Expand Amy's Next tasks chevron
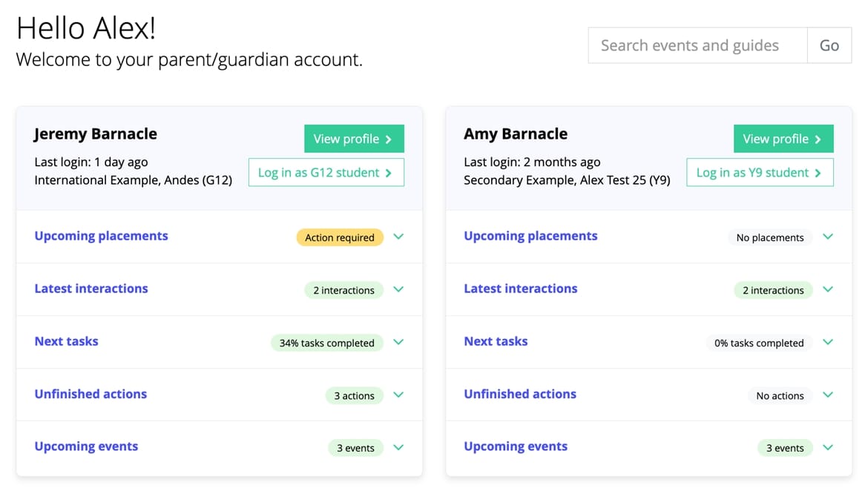868x488 pixels. coord(828,342)
